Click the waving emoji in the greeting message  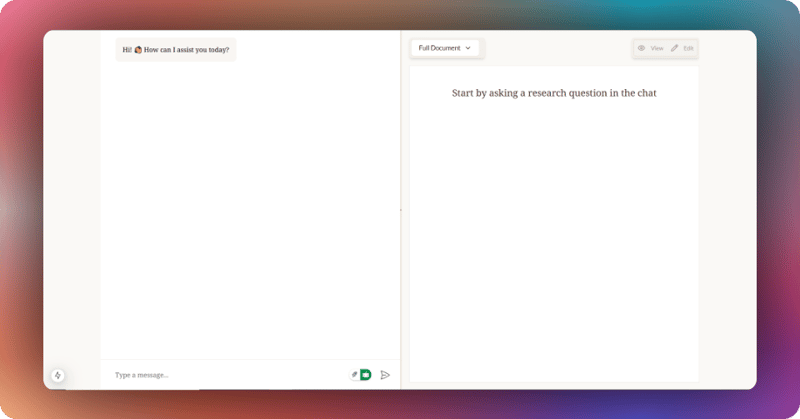pos(138,49)
